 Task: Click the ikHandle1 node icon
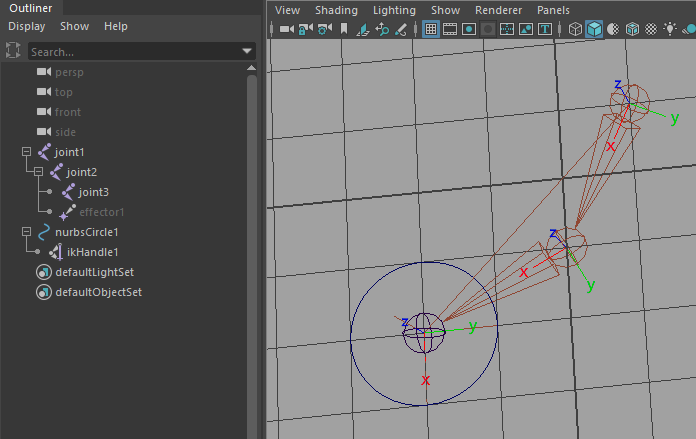coord(56,252)
